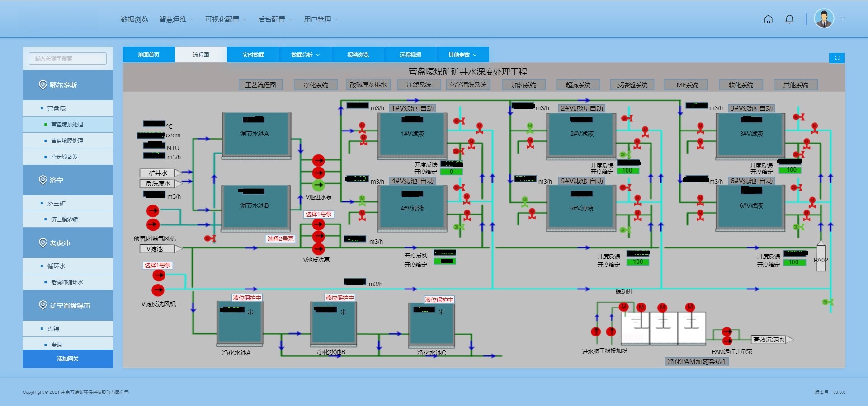Viewport: 868px width, 406px height.
Task: Click 其他系统 navigation button
Action: (796, 85)
